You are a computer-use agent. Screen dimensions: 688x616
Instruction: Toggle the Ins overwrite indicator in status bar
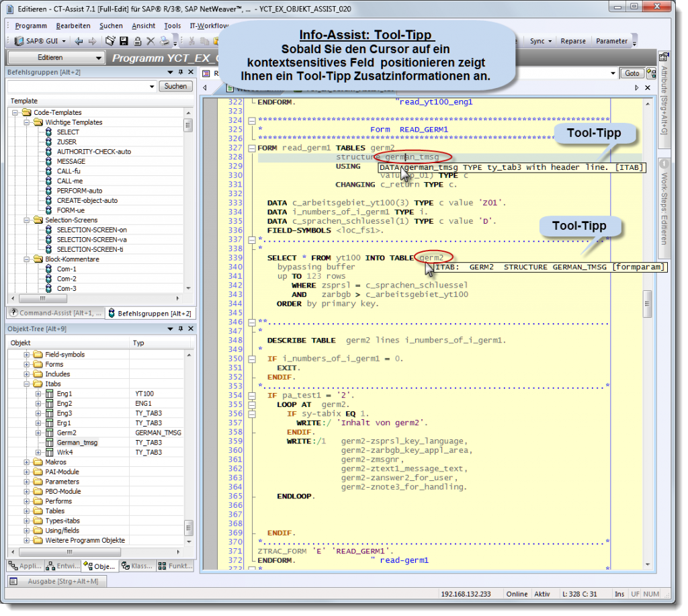point(619,594)
